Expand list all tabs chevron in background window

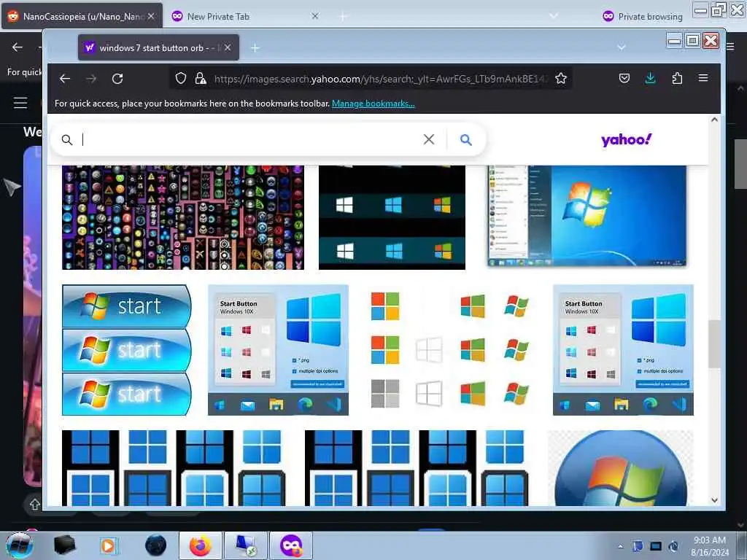click(554, 16)
